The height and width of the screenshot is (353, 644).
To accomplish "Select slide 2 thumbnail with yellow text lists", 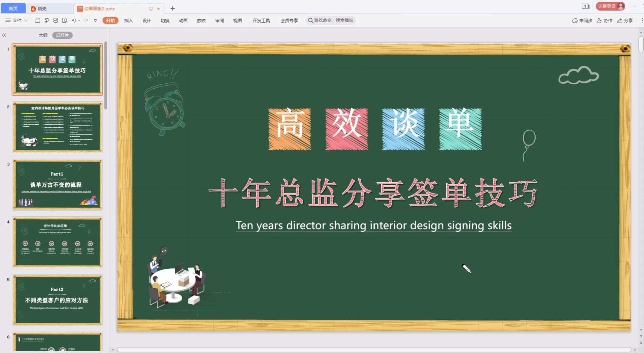I will tap(57, 127).
